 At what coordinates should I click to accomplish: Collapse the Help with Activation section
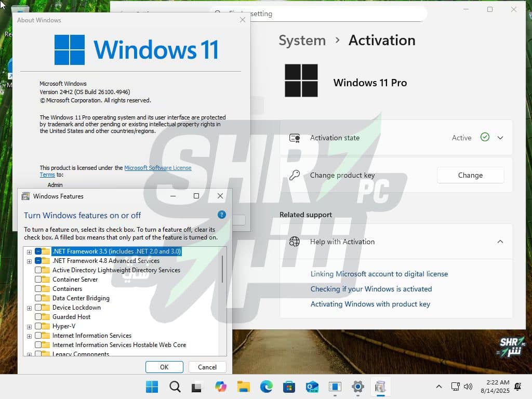[x=500, y=242]
